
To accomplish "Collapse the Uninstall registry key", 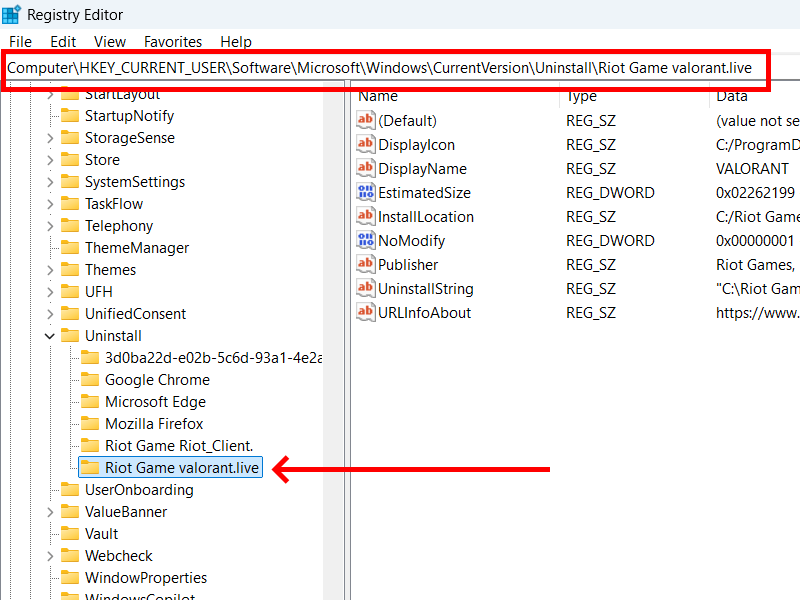I will coord(48,335).
